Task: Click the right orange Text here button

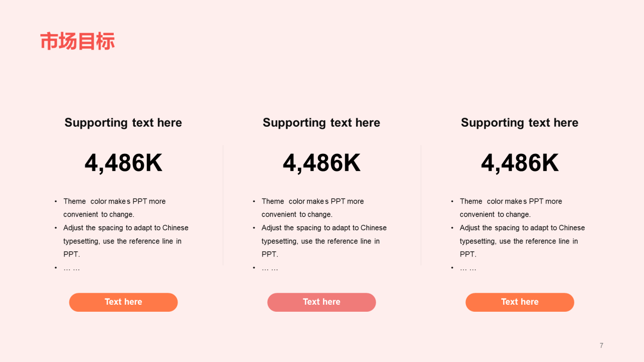Action: [520, 302]
